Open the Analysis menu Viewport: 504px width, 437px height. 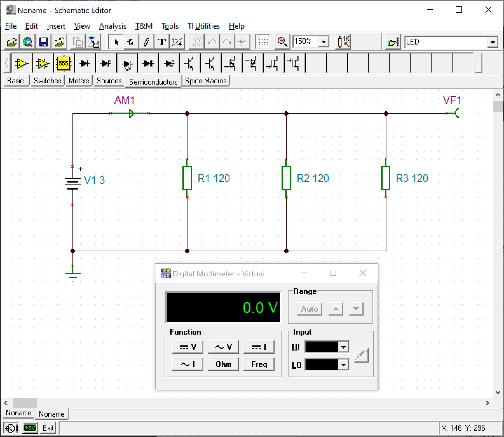tap(112, 26)
